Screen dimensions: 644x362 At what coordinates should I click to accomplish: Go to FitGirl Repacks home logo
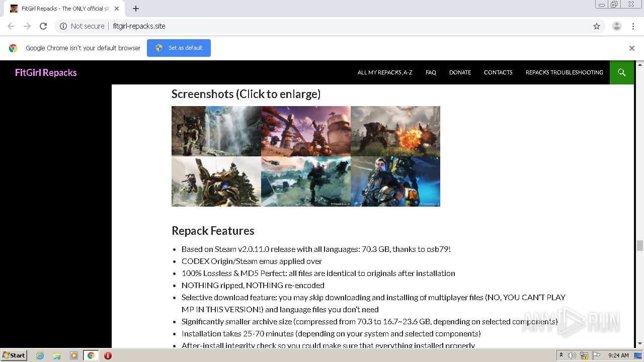click(46, 72)
